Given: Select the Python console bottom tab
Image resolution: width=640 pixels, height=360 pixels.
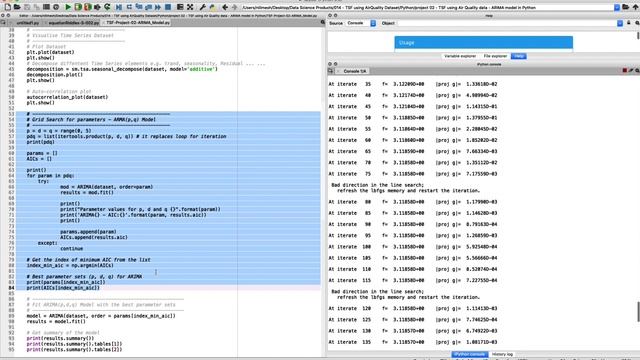Looking at the screenshot, I should click(x=470, y=354).
